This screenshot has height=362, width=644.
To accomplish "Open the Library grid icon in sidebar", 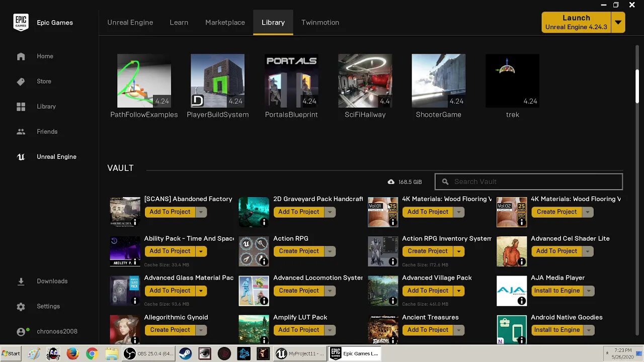I will point(21,107).
